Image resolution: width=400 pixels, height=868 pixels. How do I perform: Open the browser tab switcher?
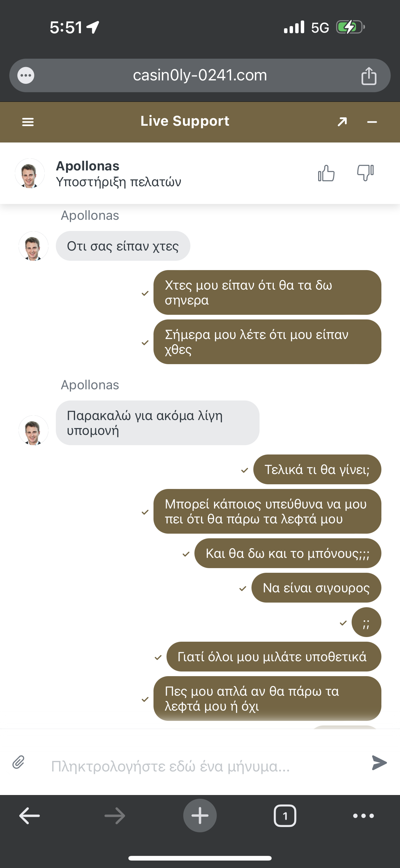pyautogui.click(x=285, y=816)
